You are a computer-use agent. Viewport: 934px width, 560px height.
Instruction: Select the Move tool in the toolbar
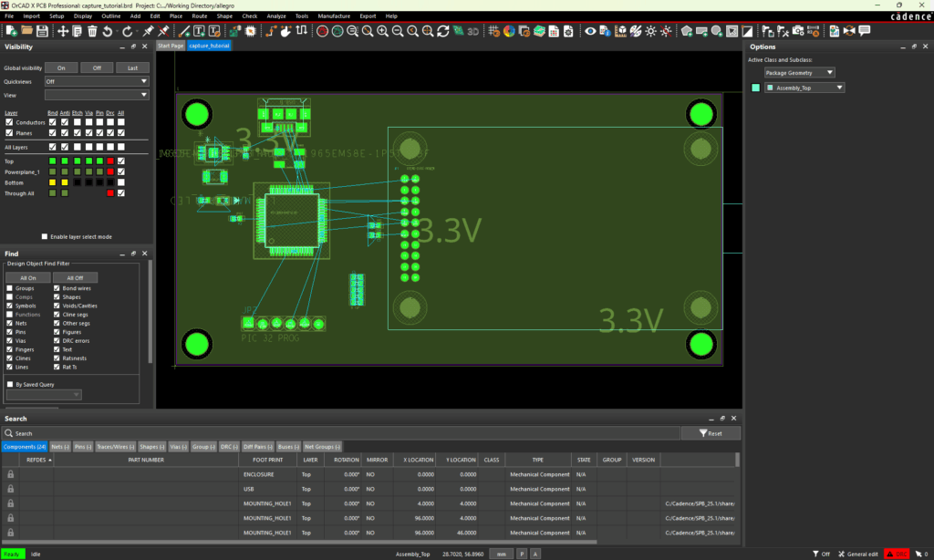(62, 30)
